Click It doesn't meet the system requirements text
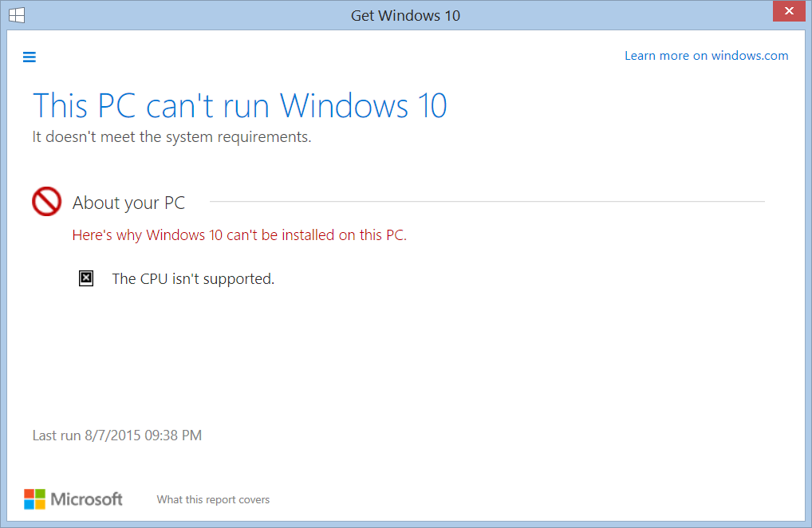The width and height of the screenshot is (812, 528). (x=172, y=136)
